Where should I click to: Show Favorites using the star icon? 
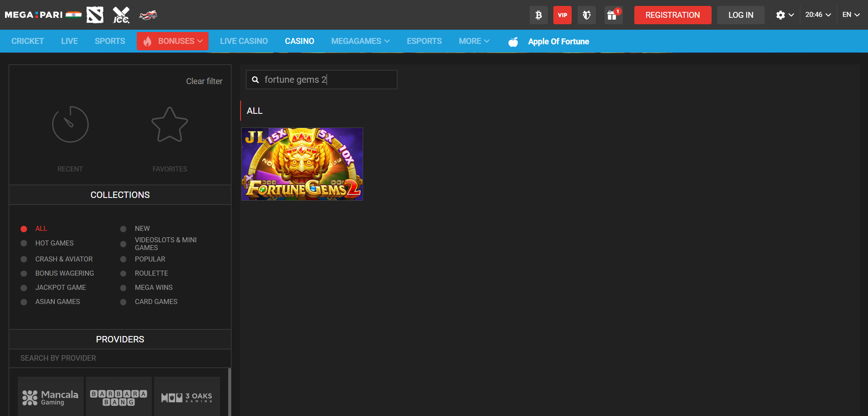170,124
